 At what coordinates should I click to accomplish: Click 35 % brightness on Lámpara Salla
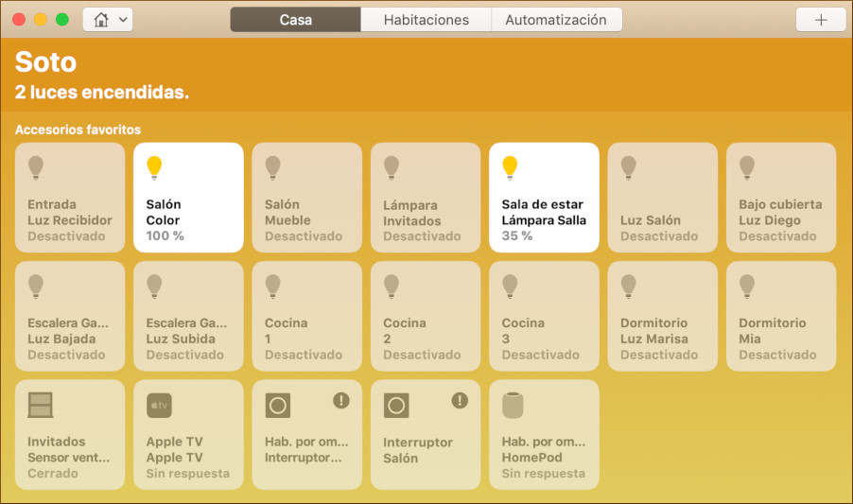[516, 235]
